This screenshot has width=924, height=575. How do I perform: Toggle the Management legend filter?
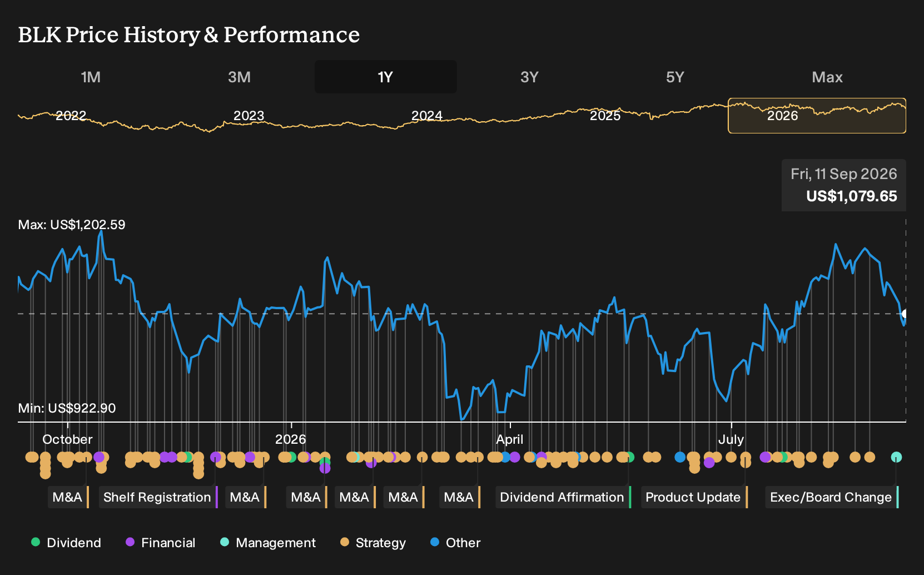pyautogui.click(x=268, y=543)
